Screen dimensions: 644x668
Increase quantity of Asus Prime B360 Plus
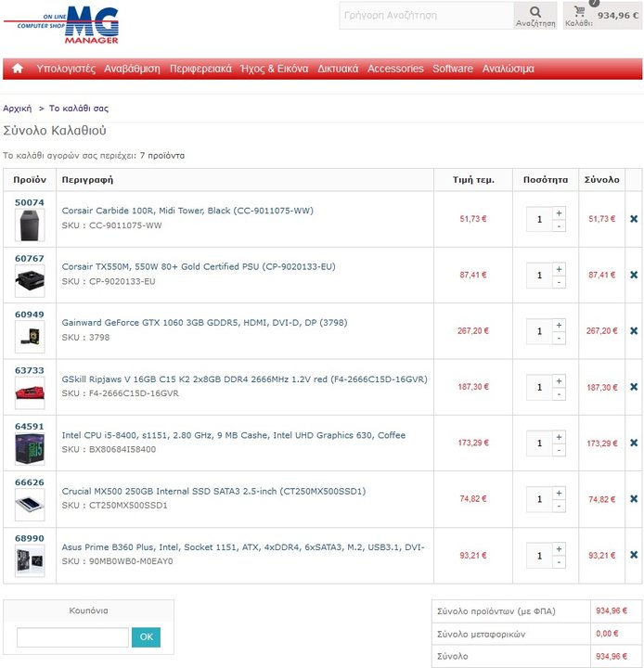coord(559,549)
